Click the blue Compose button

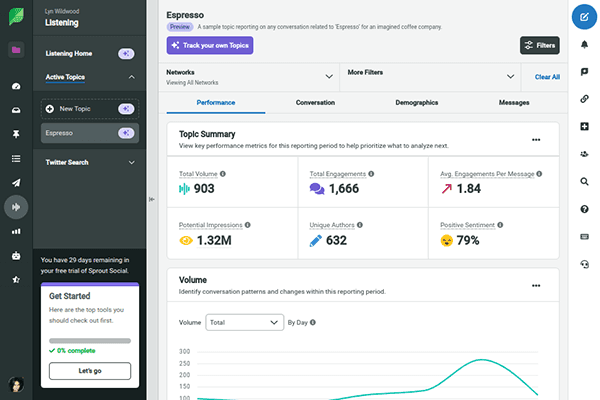click(584, 18)
